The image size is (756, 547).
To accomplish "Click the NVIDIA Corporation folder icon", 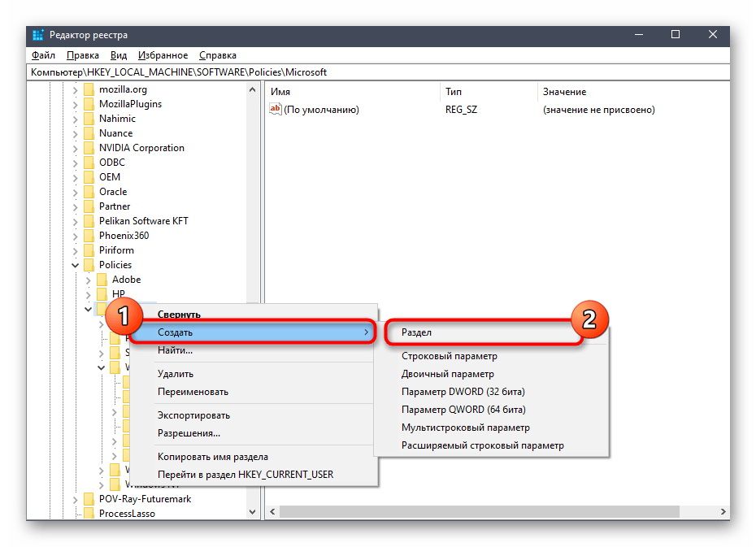I will (x=89, y=148).
